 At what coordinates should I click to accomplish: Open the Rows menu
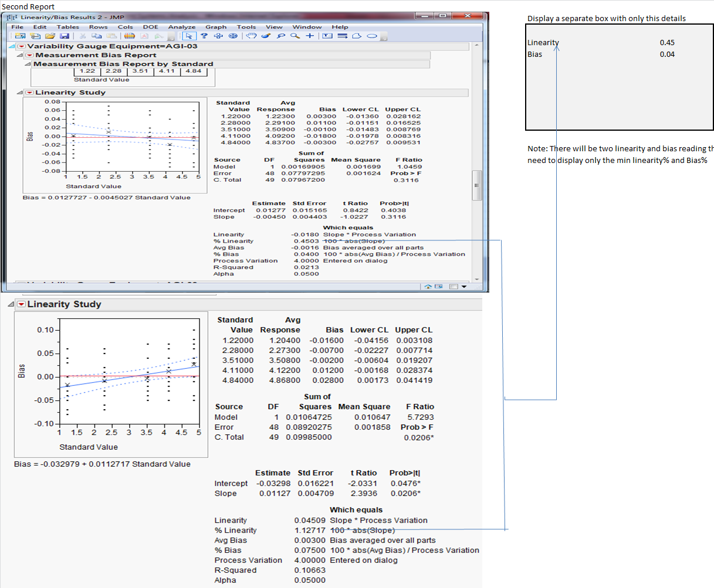click(99, 27)
